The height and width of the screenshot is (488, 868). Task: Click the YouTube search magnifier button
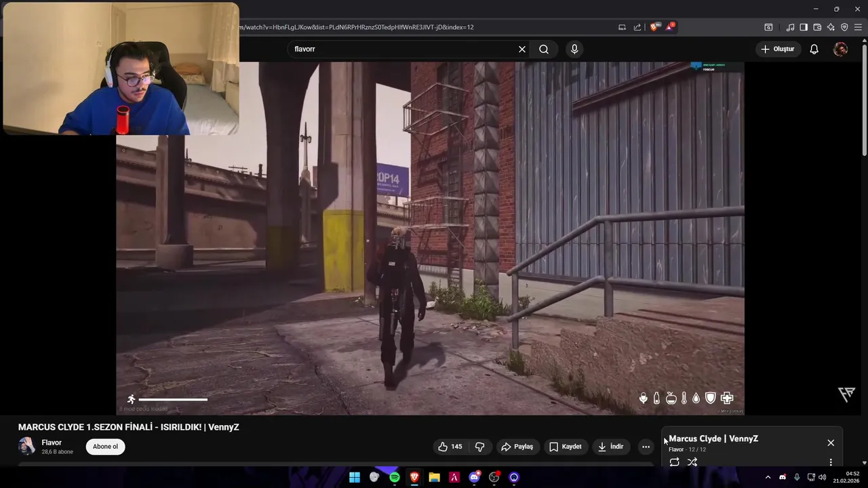point(544,49)
